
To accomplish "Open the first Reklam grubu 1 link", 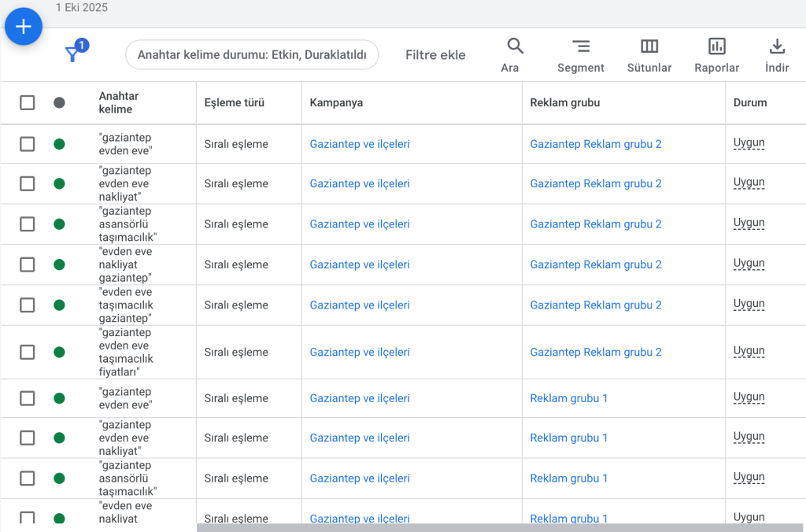I will pos(568,398).
